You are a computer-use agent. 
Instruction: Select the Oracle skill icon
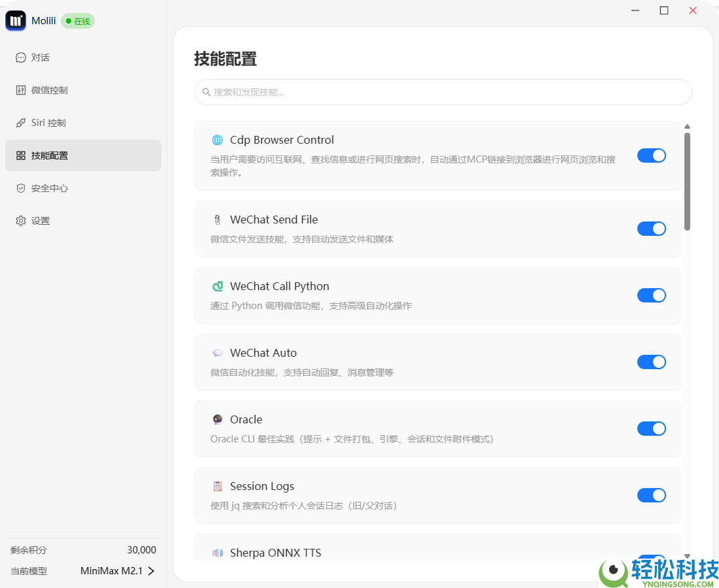pos(218,419)
